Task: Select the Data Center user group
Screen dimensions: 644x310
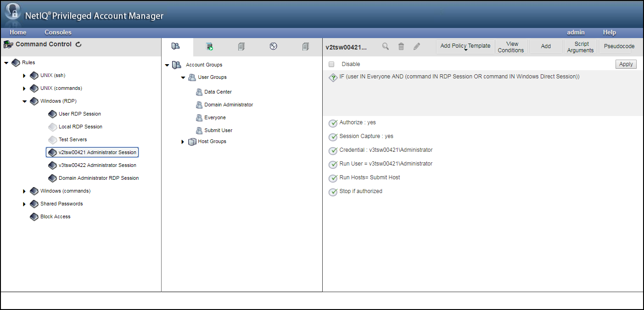Action: click(x=218, y=92)
